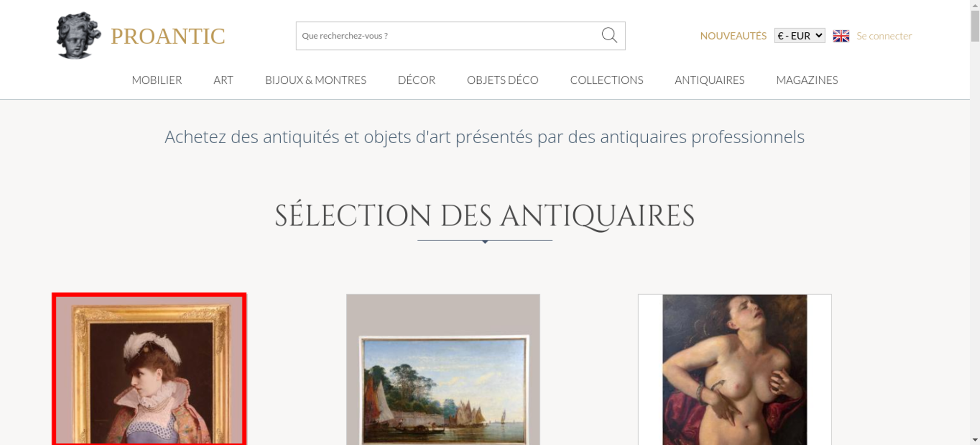This screenshot has width=980, height=445.
Task: Open the framed portrait of woman with feathered hat
Action: [x=149, y=369]
